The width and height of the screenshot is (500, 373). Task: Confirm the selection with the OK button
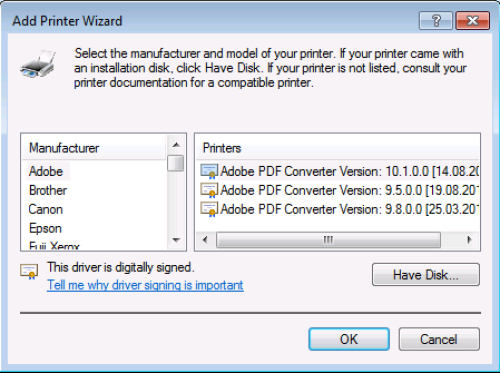pyautogui.click(x=349, y=339)
